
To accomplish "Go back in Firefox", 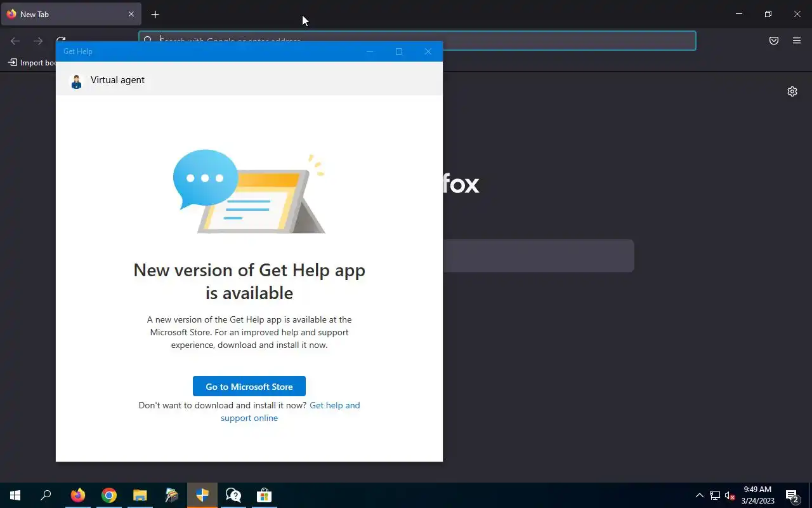I will 15,41.
